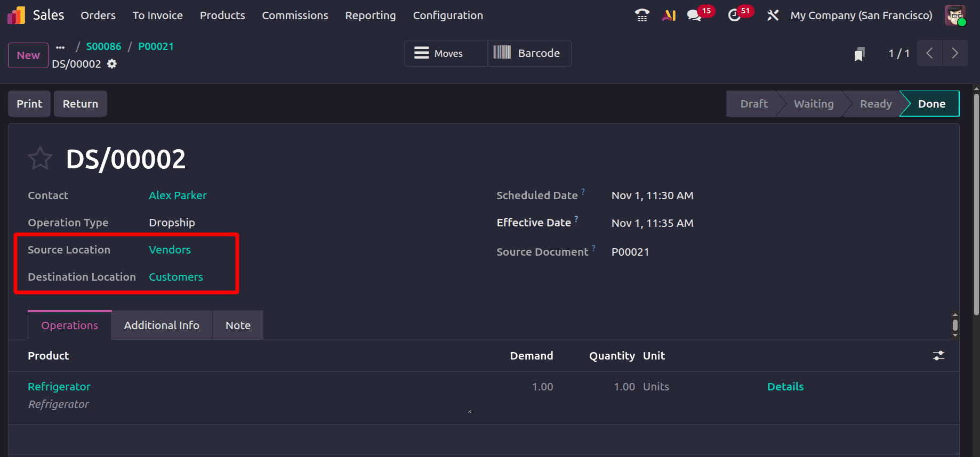Viewport: 980px width, 457px height.
Task: Sort by Quantity column header
Action: (612, 356)
